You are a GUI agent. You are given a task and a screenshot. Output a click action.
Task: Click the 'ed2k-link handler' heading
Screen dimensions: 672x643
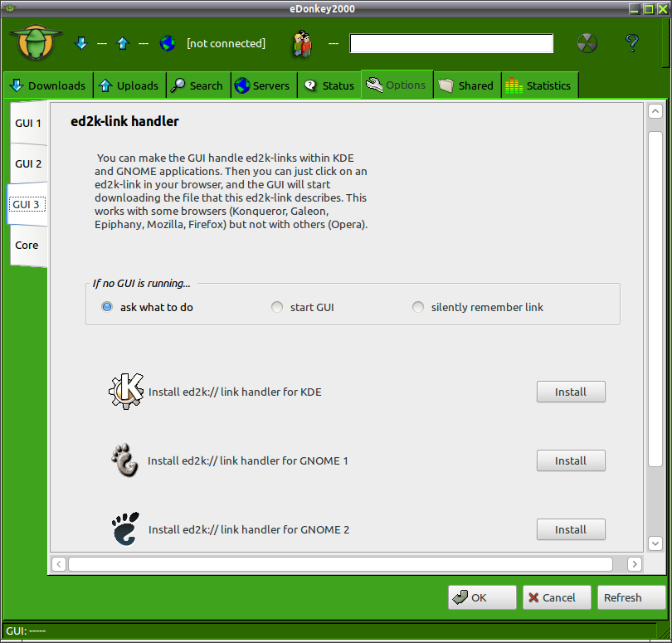[124, 121]
